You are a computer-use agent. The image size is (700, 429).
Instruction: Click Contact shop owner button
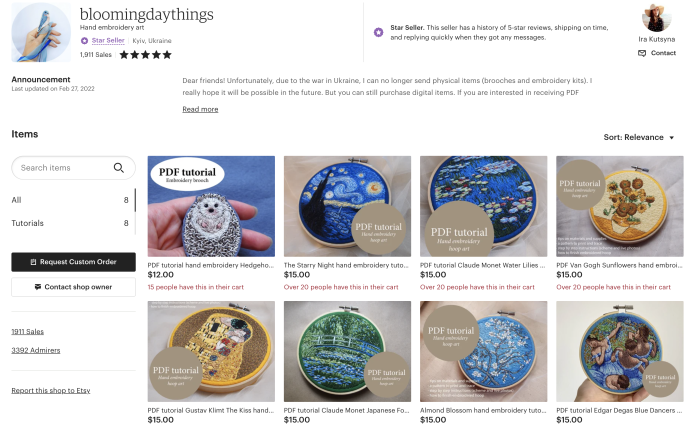pos(74,287)
